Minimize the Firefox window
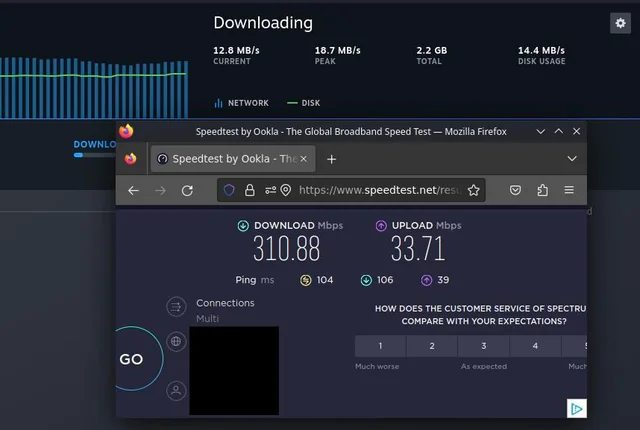 click(x=540, y=131)
